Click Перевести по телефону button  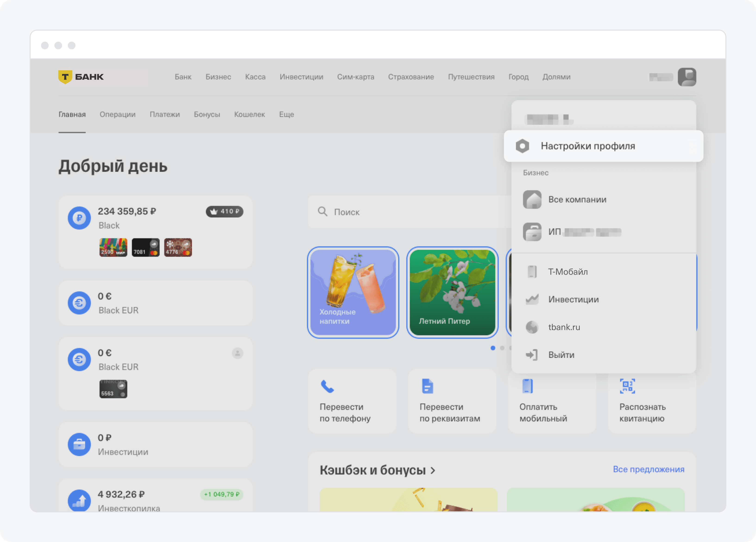pos(352,401)
